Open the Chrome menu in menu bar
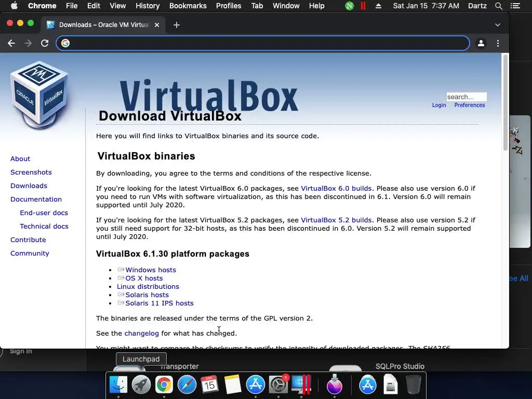This screenshot has width=532, height=399. pyautogui.click(x=42, y=6)
